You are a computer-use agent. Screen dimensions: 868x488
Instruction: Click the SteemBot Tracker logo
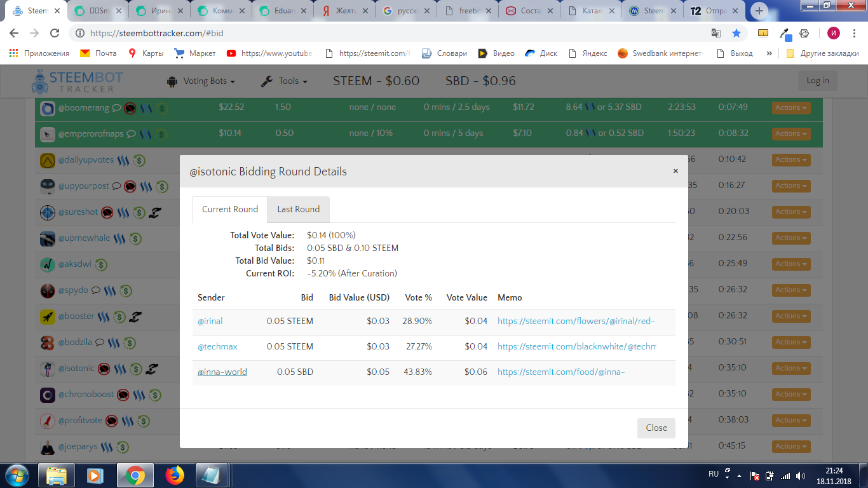[77, 81]
